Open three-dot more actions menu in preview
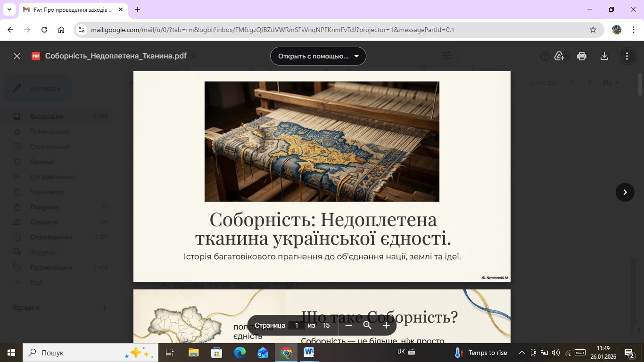The height and width of the screenshot is (362, 644). click(x=627, y=56)
